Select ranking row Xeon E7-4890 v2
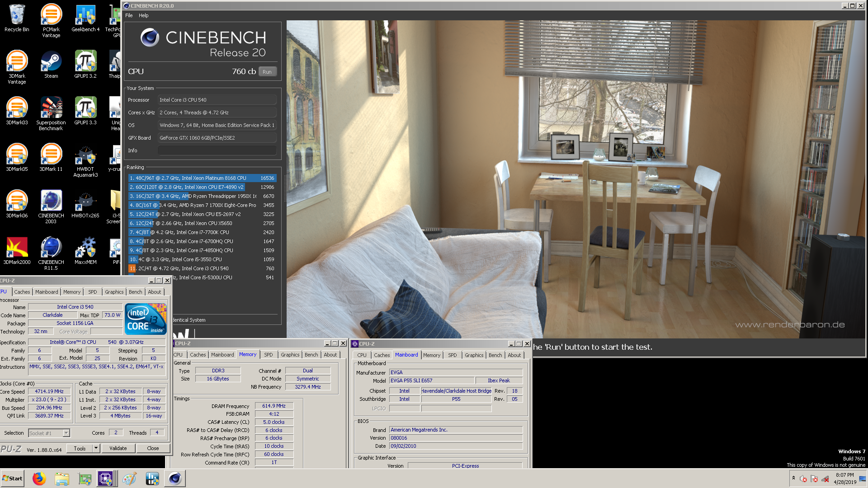The width and height of the screenshot is (868, 488). [202, 187]
